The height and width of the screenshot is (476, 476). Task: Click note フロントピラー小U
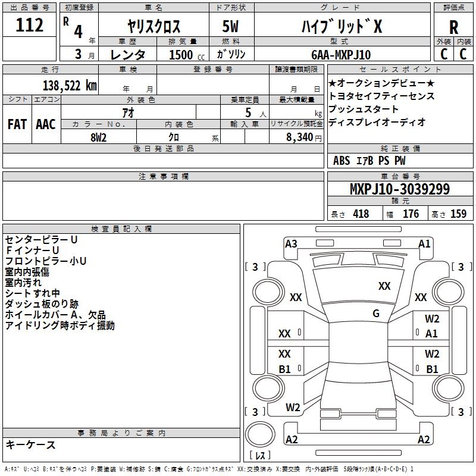pyautogui.click(x=46, y=261)
